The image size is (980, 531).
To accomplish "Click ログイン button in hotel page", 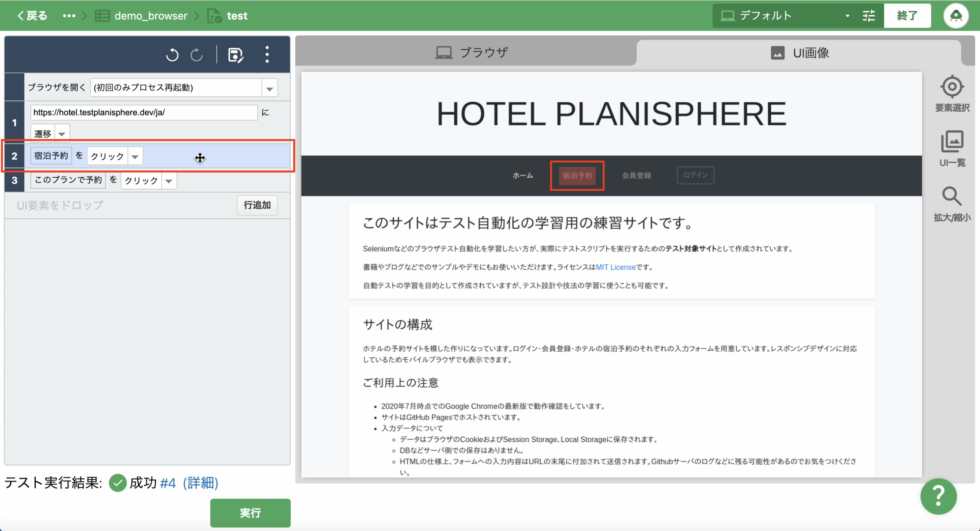I will pos(695,175).
